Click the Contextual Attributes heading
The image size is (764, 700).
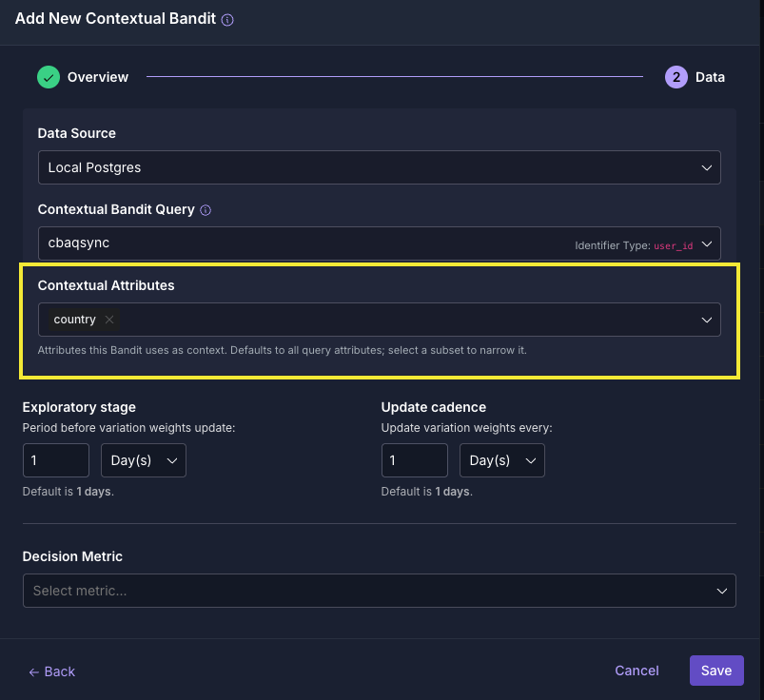coord(107,285)
